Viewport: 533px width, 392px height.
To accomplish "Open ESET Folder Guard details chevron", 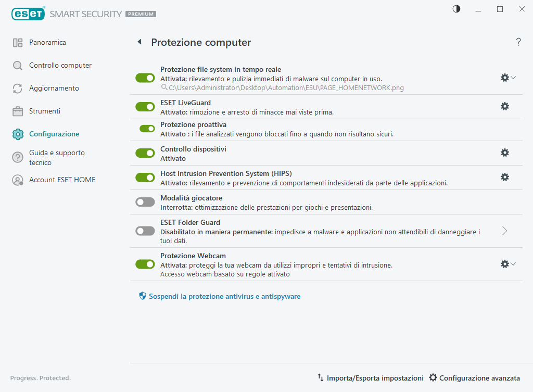I will (504, 230).
